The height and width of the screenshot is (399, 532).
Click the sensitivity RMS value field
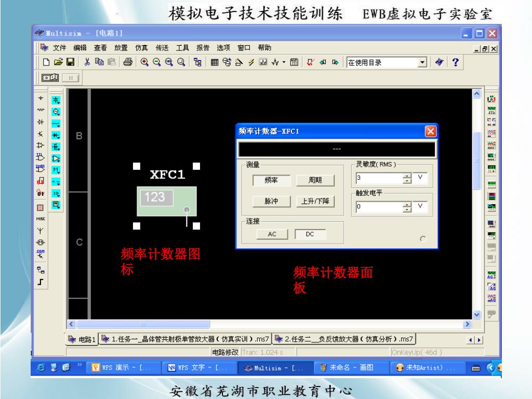pos(379,178)
